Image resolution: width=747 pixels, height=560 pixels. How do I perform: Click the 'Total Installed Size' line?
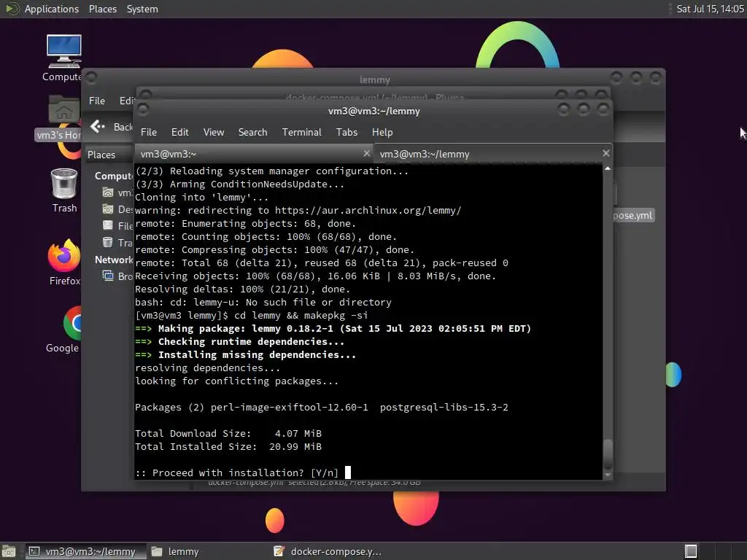[x=228, y=447]
